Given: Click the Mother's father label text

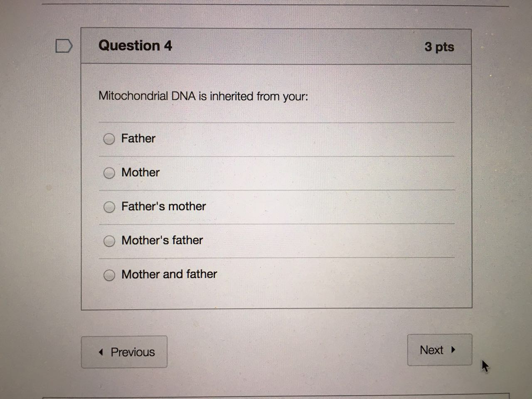Looking at the screenshot, I should [162, 240].
